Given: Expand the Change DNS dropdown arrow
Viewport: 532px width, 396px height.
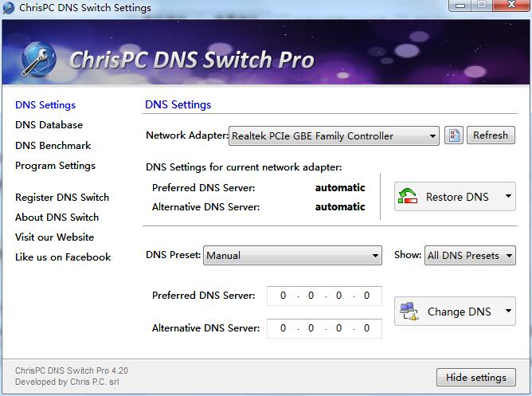Looking at the screenshot, I should click(x=508, y=311).
